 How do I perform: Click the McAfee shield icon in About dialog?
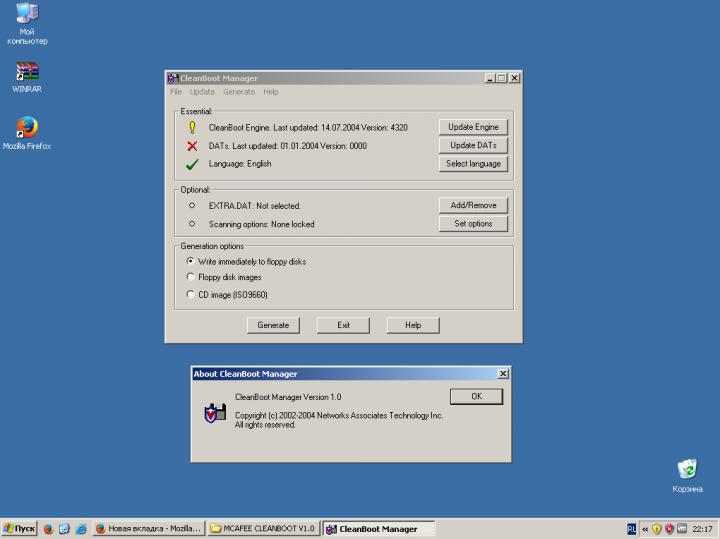(x=211, y=412)
